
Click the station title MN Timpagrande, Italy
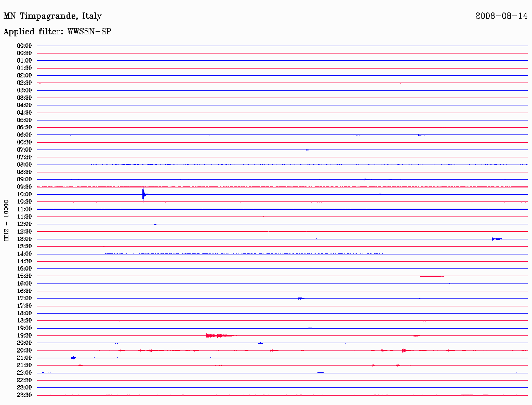[52, 16]
